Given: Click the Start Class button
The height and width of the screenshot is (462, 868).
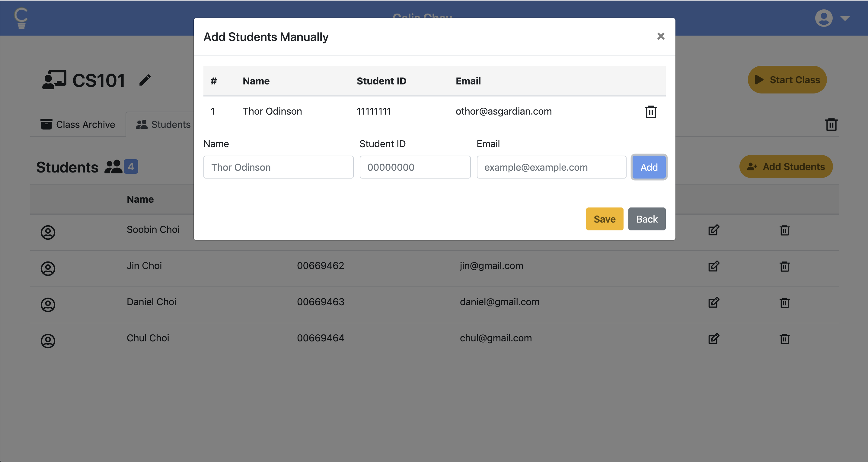Looking at the screenshot, I should [787, 80].
